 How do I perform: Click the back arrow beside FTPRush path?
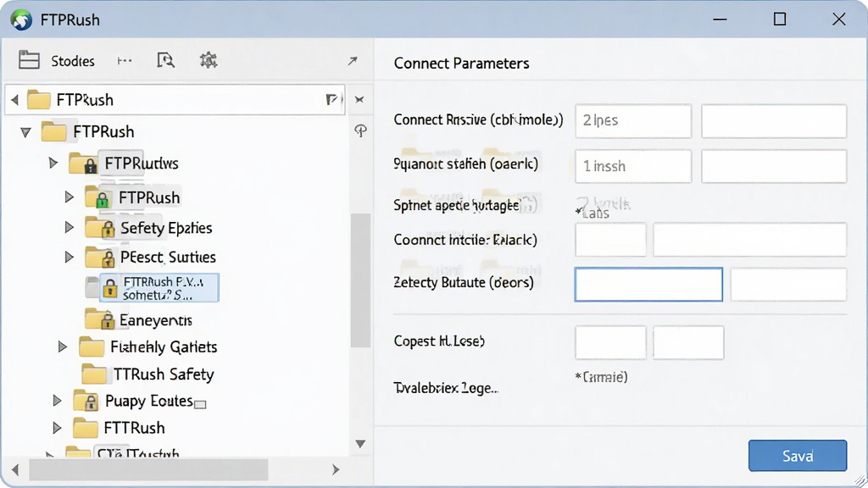click(x=15, y=100)
